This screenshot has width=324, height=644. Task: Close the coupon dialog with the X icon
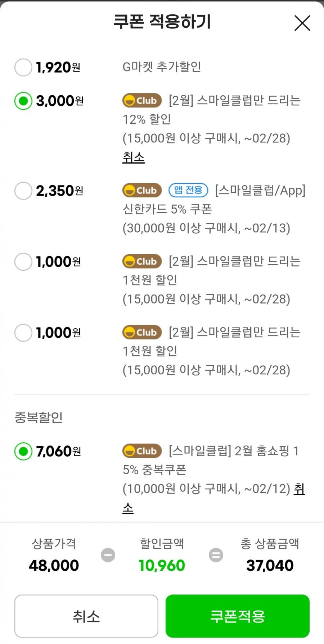point(302,23)
